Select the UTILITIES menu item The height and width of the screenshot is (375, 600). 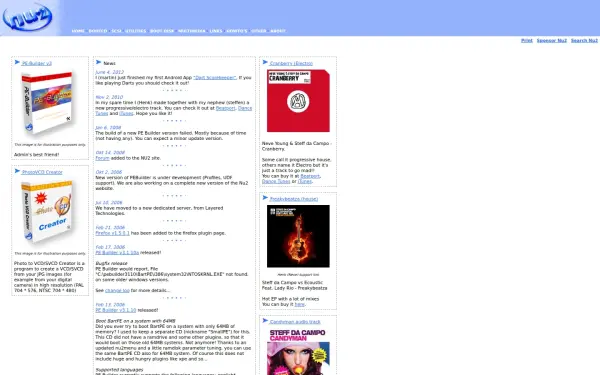135,31
